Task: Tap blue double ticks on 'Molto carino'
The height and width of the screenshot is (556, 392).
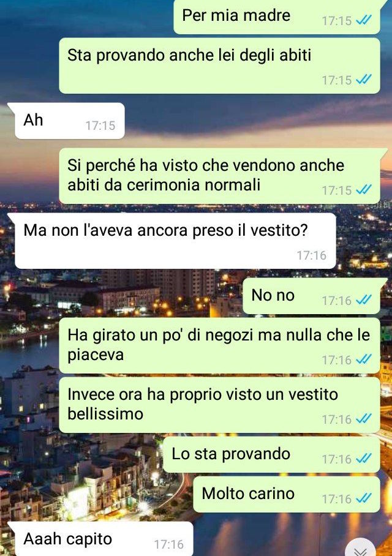Action: point(364,498)
